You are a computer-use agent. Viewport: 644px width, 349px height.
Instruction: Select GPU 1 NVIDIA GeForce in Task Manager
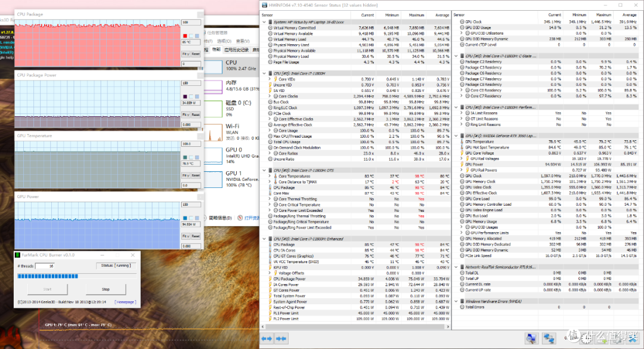tap(231, 179)
